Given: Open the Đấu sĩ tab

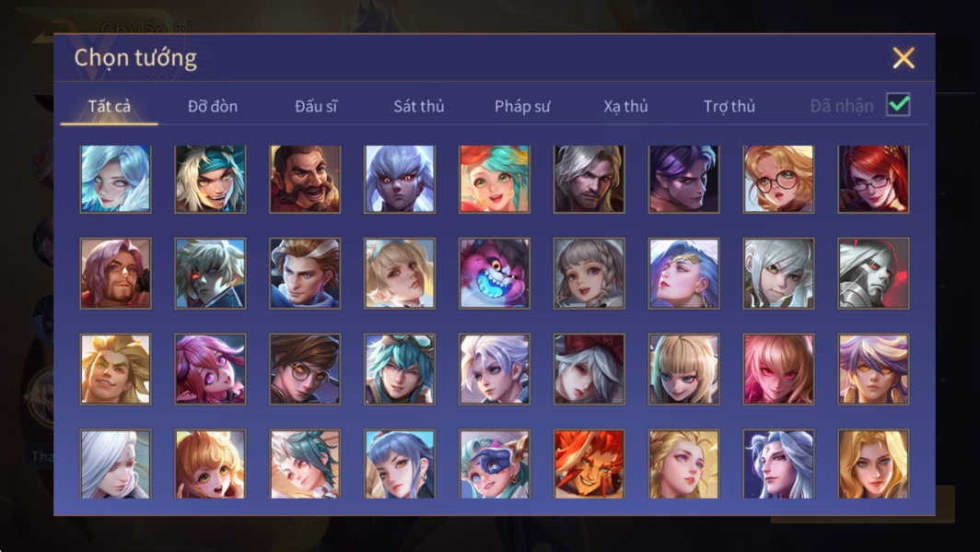Looking at the screenshot, I should (x=316, y=106).
